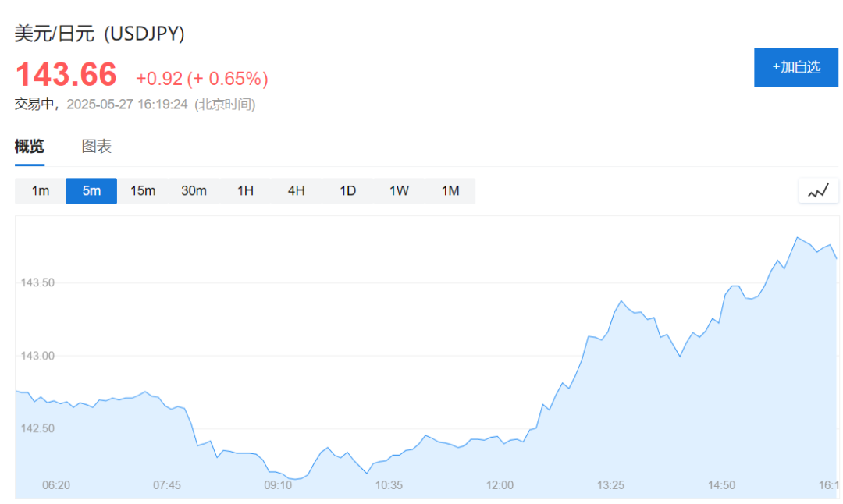Show the 1D daily chart
This screenshot has height=504, width=843.
point(348,190)
